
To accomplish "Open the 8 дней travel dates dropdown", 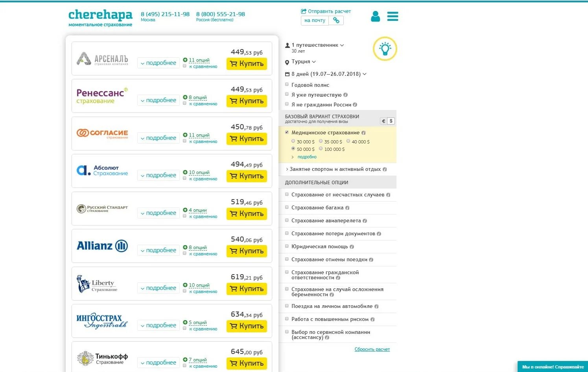I will (326, 74).
